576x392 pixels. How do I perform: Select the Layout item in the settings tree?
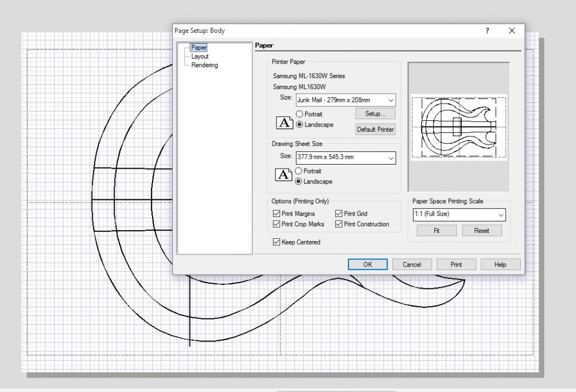pyautogui.click(x=200, y=56)
